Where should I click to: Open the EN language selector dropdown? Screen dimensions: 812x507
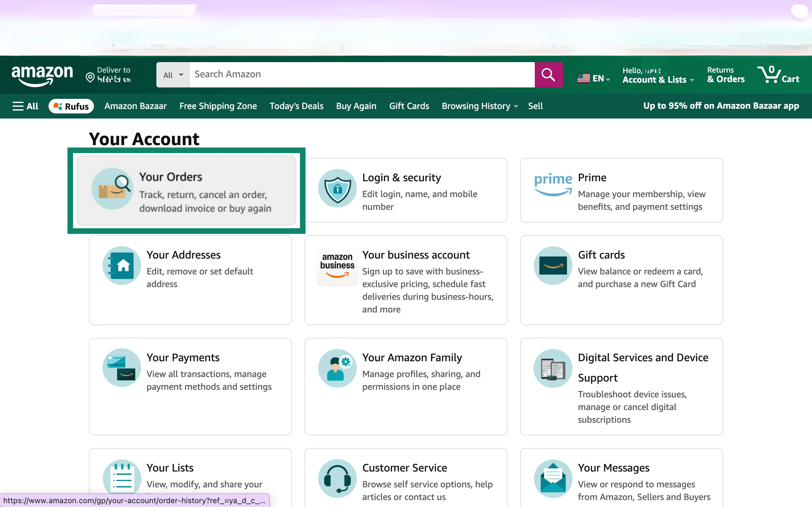593,79
